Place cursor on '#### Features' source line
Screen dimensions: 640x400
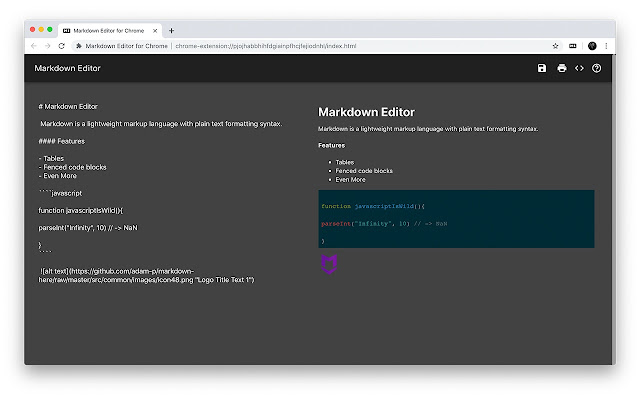[62, 141]
